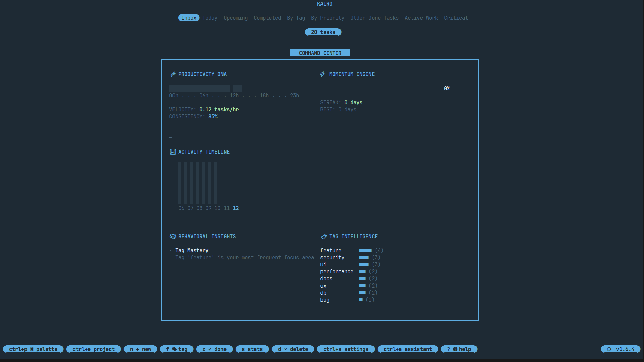Click the feature tag count bar
The width and height of the screenshot is (644, 362).
click(x=365, y=251)
